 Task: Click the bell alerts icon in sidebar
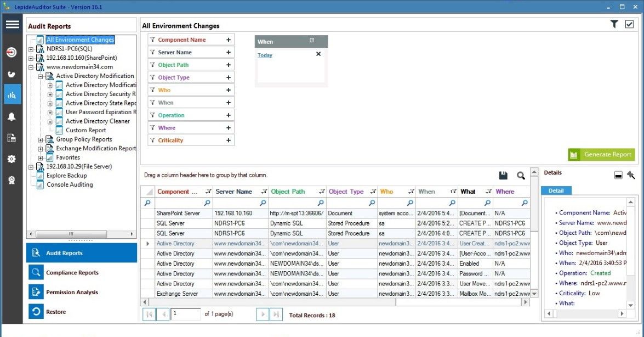tap(12, 116)
